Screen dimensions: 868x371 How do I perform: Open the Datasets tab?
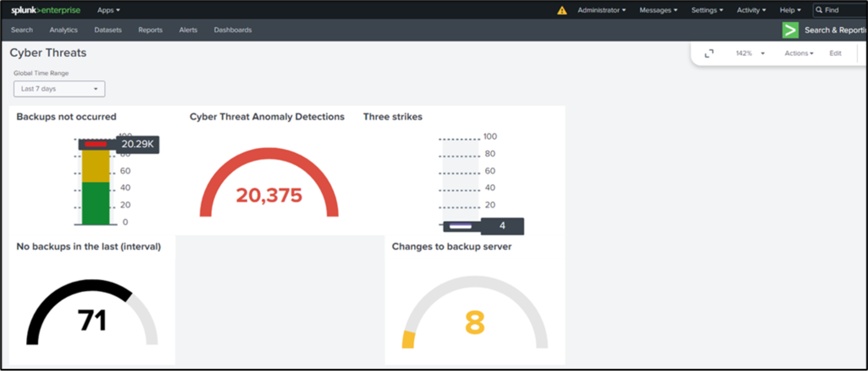click(x=108, y=30)
